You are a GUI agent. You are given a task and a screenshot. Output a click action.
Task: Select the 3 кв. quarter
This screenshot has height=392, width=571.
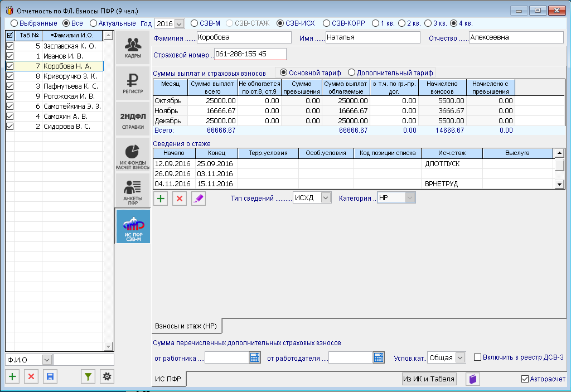click(x=428, y=23)
